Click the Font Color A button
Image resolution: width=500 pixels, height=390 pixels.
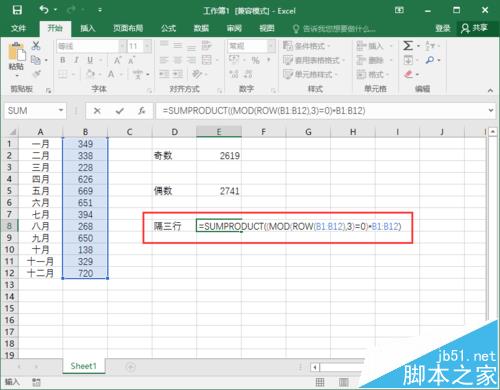click(x=111, y=74)
